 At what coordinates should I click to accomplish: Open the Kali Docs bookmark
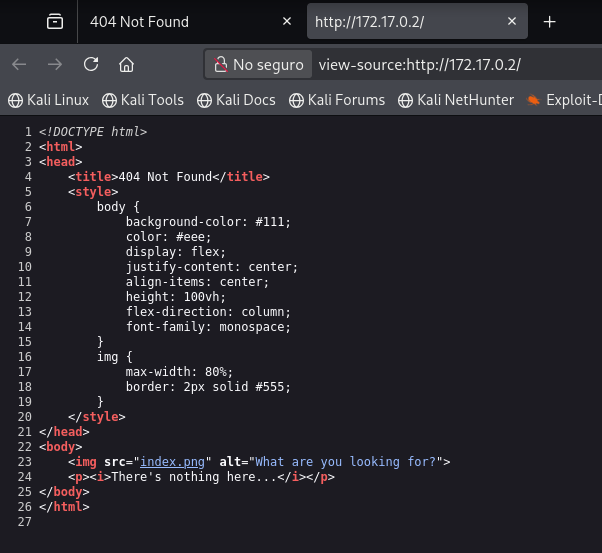pos(236,100)
